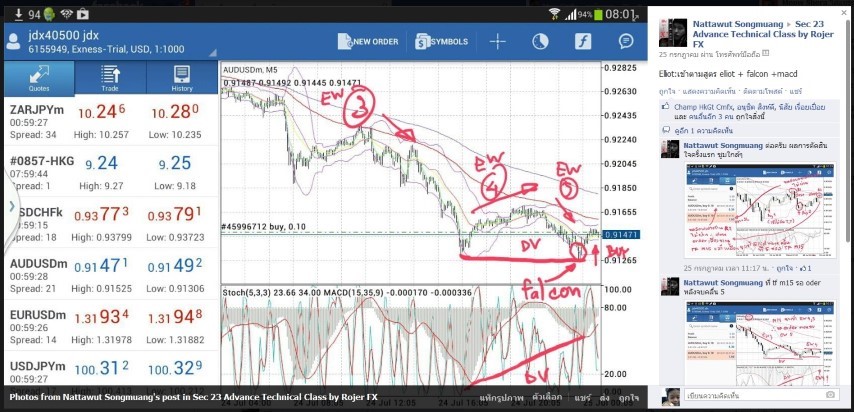
Task: Like the 11:17 comment via ถูกใจ
Action: click(784, 268)
